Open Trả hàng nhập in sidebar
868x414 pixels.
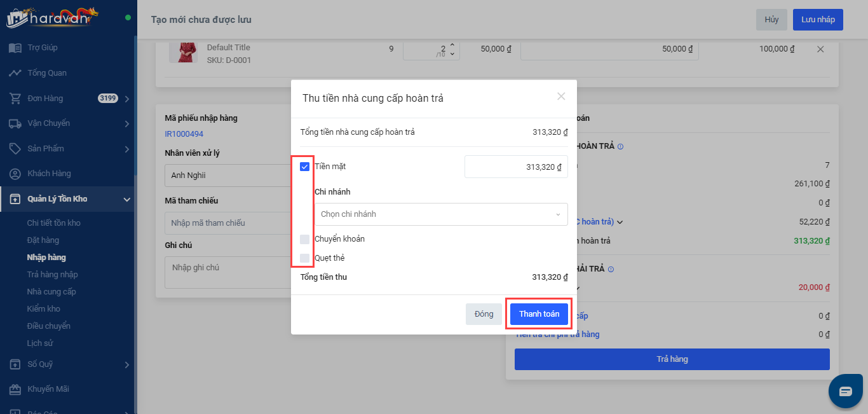[52, 275]
